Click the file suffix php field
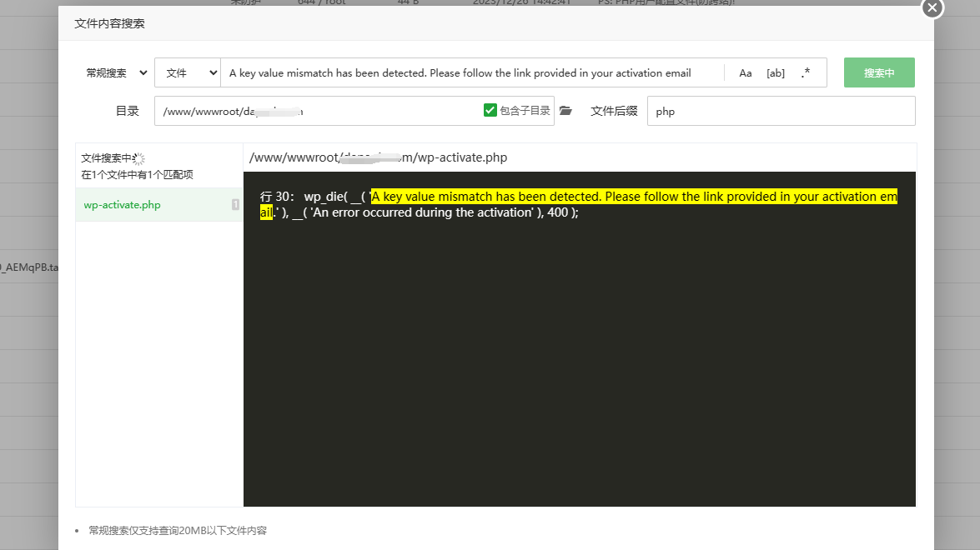This screenshot has height=550, width=980. pyautogui.click(x=781, y=111)
